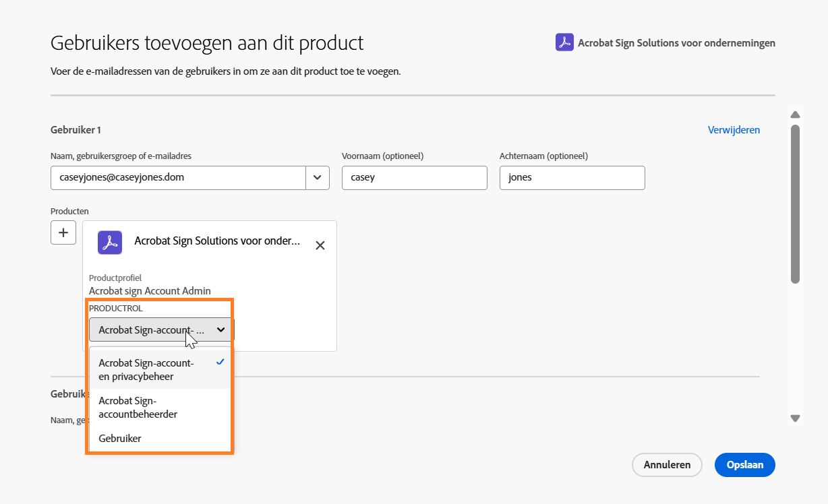Choose 'Acrobat Sign-accountbeheerder' in the list
Screen dimensions: 828x504
coord(138,407)
